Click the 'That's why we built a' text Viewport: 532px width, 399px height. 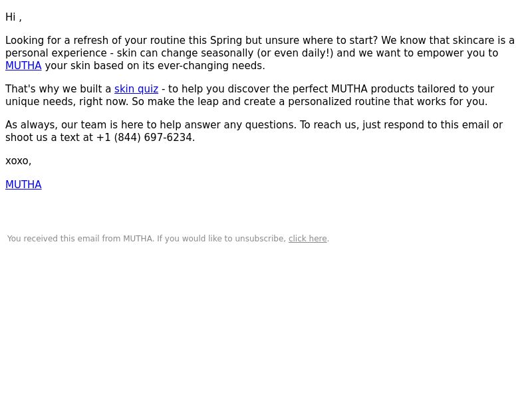[59, 89]
